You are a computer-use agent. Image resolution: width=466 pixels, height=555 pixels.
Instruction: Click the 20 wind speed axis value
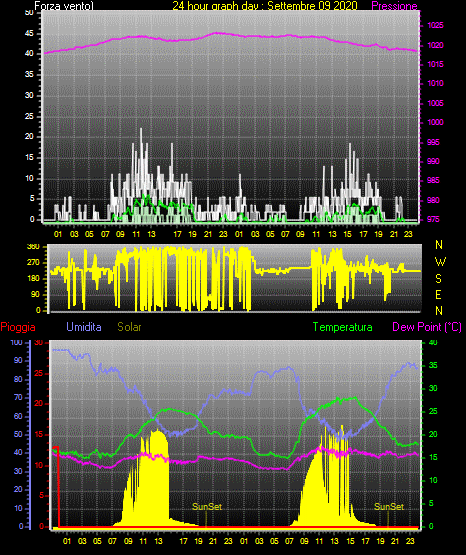click(29, 137)
